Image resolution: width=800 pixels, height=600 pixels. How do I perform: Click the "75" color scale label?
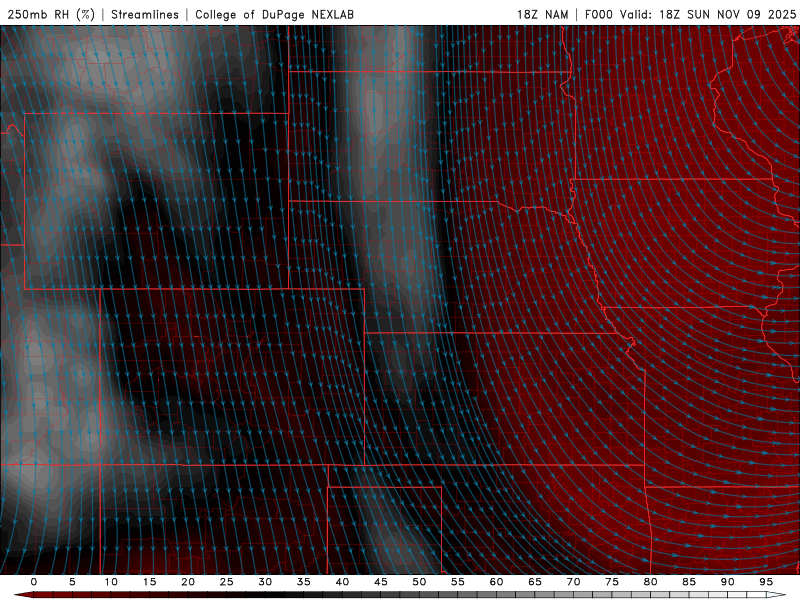click(612, 582)
